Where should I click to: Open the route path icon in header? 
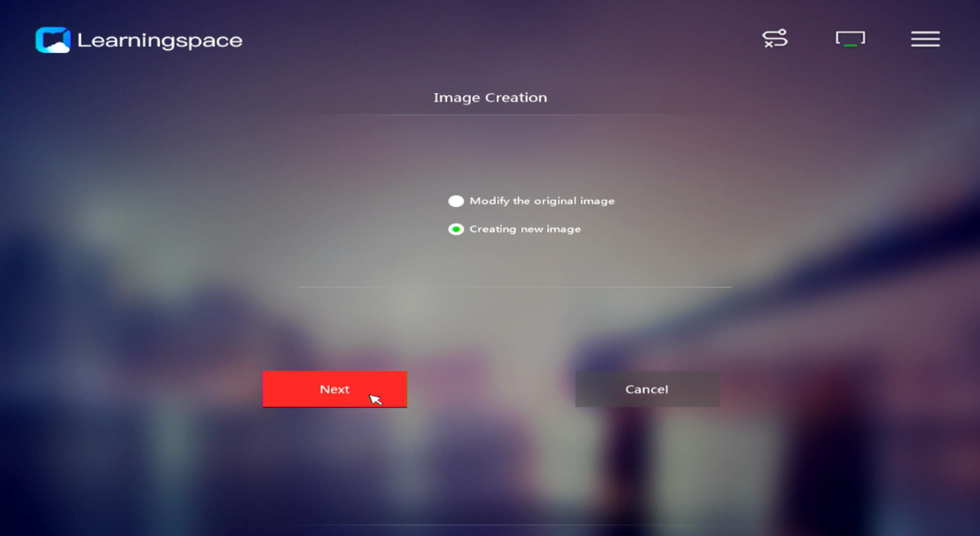(x=775, y=38)
